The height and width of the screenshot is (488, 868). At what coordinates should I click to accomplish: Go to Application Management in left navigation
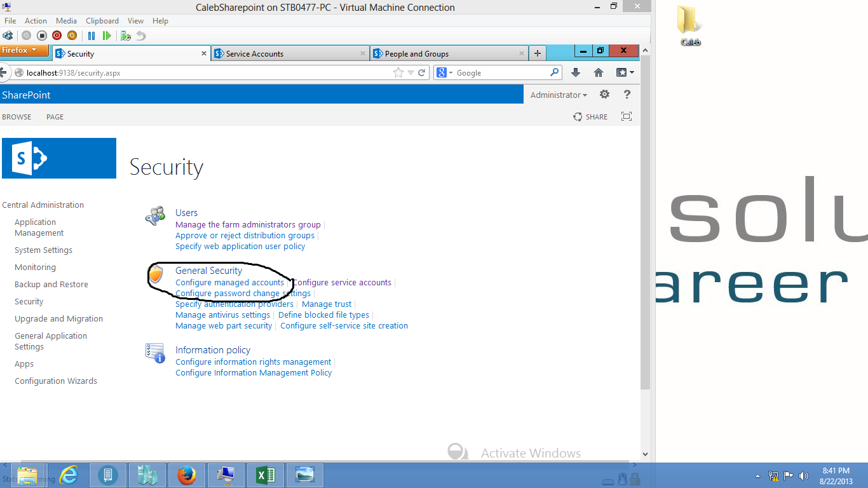[39, 227]
